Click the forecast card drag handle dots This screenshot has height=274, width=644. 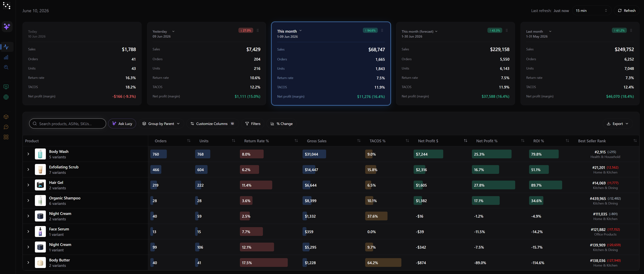[507, 30]
